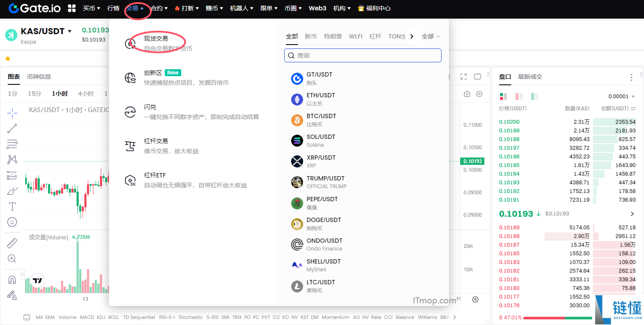The height and width of the screenshot is (325, 644).
Task: Click bid price 0.10189 row
Action: (567, 228)
